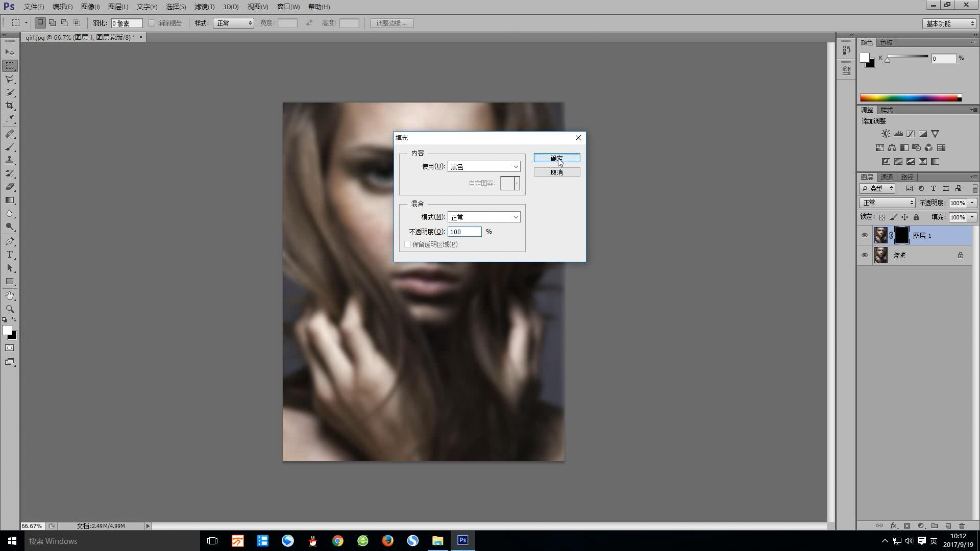Switch to the 色板 tab

(887, 42)
